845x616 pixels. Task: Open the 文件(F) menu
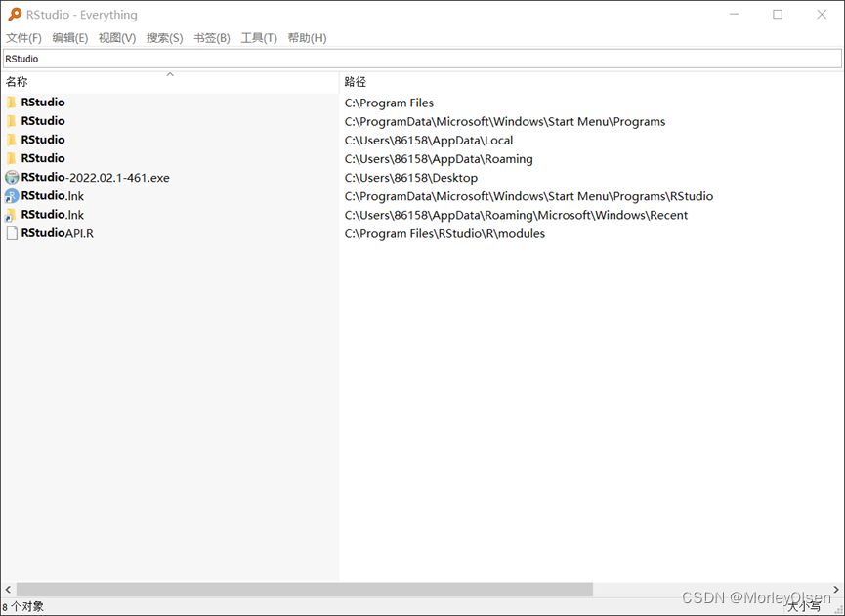23,38
